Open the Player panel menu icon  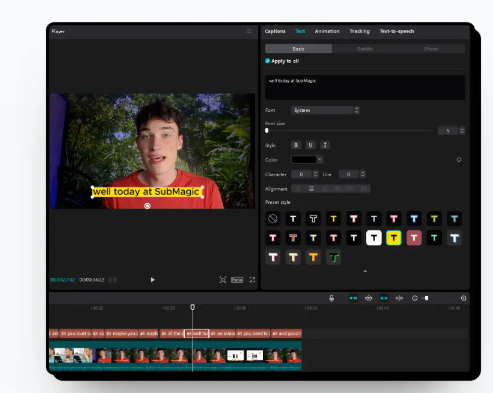tap(249, 31)
